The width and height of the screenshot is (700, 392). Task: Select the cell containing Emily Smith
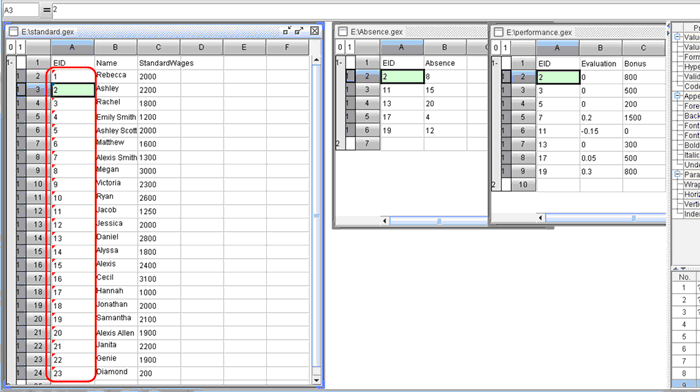116,117
